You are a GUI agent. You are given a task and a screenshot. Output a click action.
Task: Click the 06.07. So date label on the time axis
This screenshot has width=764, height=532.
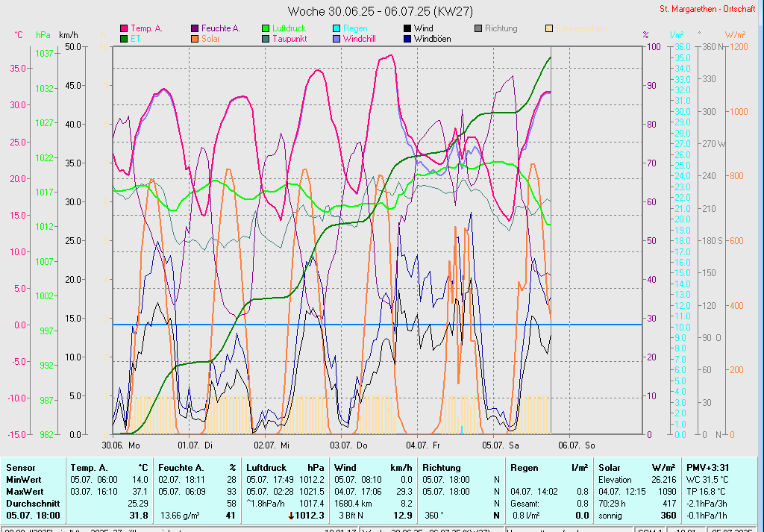point(577,445)
